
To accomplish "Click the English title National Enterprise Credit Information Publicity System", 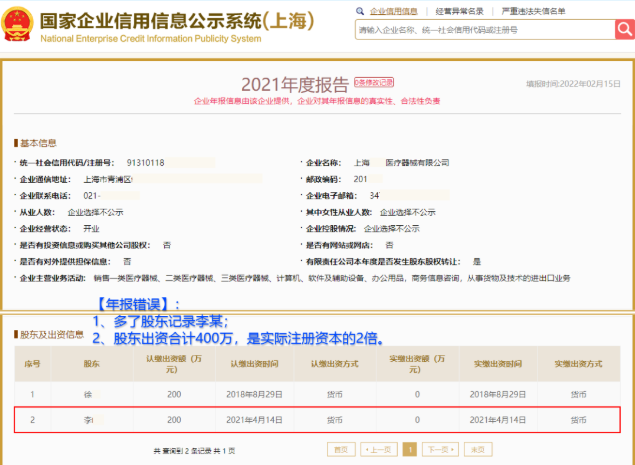I will click(x=151, y=38).
